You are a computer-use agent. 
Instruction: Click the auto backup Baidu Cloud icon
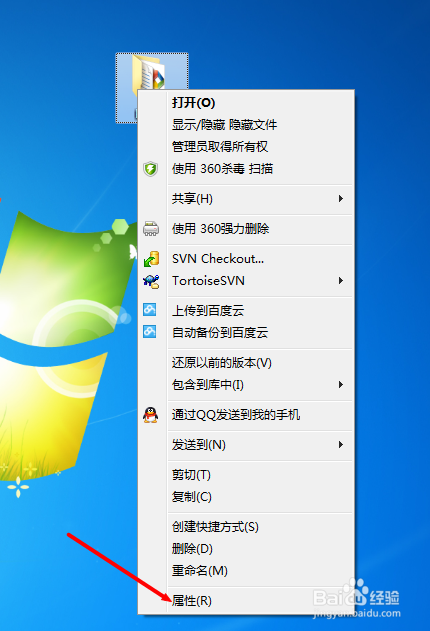(150, 332)
